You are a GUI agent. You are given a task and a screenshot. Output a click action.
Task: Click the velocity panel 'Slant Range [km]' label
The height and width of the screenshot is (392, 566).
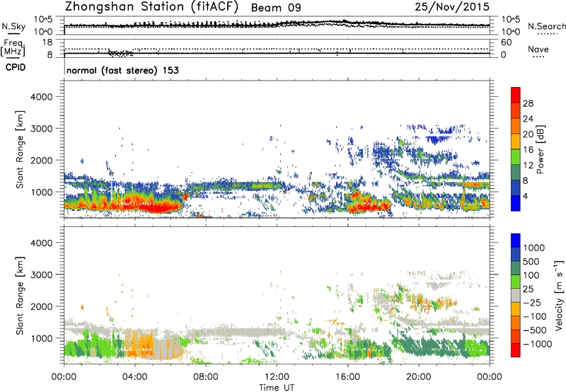(x=20, y=295)
